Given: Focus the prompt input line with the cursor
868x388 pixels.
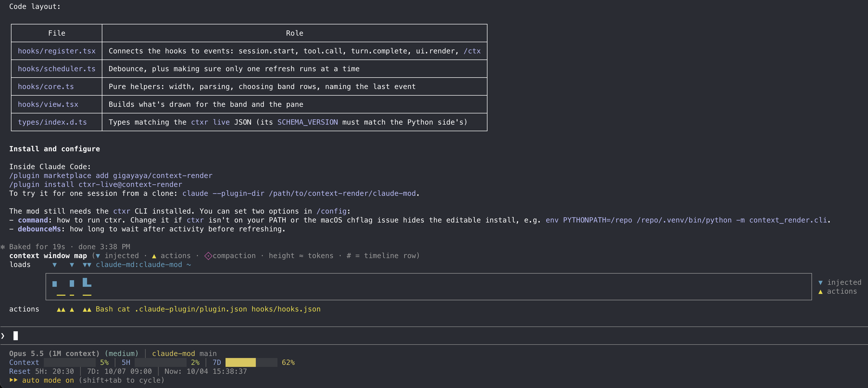Looking at the screenshot, I should (434, 336).
